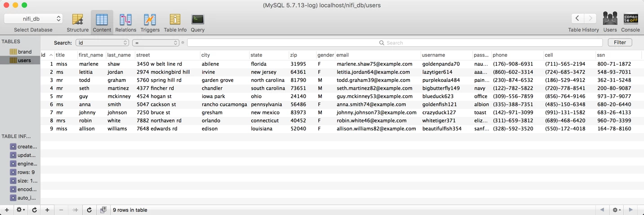
Task: Open the Users management icon in toolbar
Action: click(x=610, y=22)
